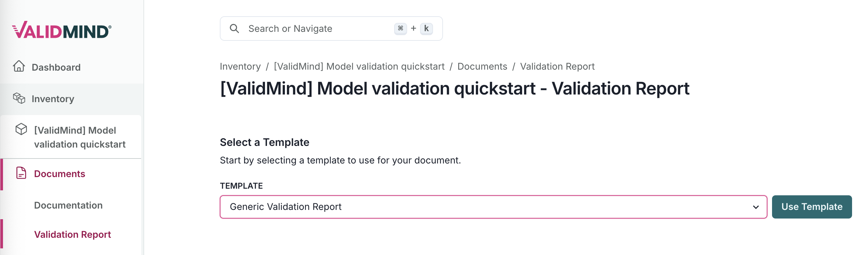Image resolution: width=868 pixels, height=255 pixels.
Task: Select Validation Report in the sidebar
Action: click(72, 234)
